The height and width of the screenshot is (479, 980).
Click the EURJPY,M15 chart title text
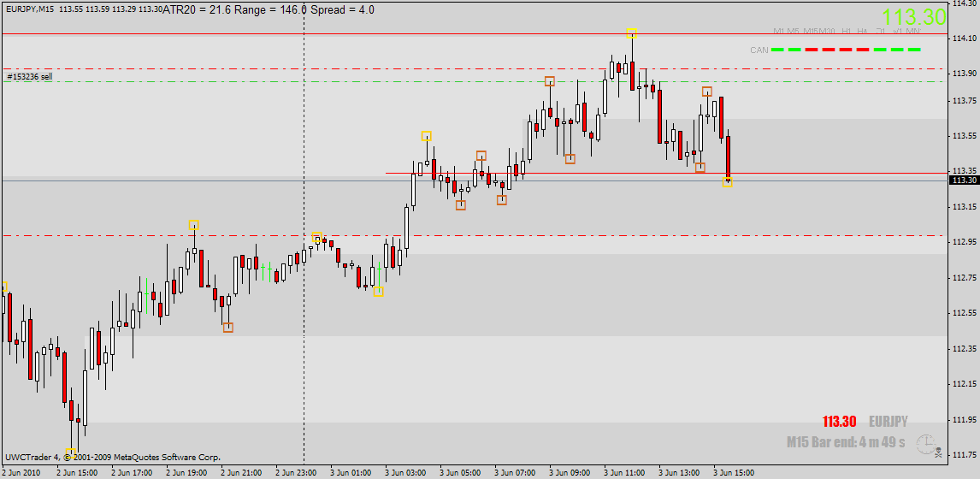pyautogui.click(x=28, y=9)
